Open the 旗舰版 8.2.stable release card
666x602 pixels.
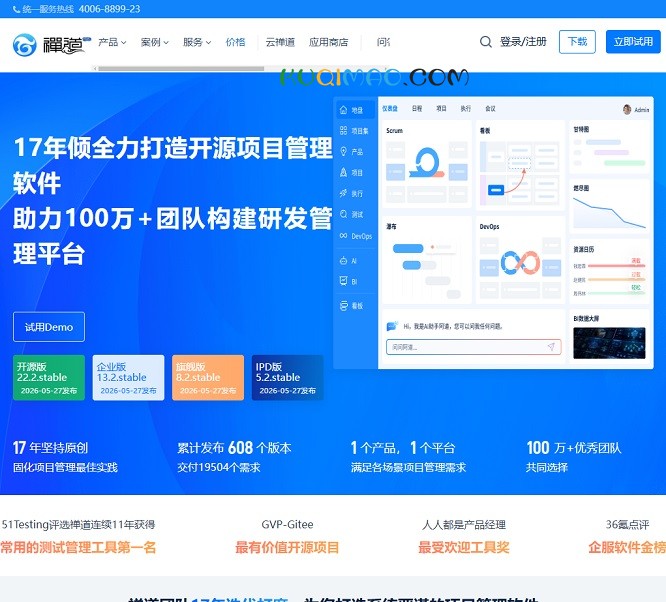click(208, 378)
